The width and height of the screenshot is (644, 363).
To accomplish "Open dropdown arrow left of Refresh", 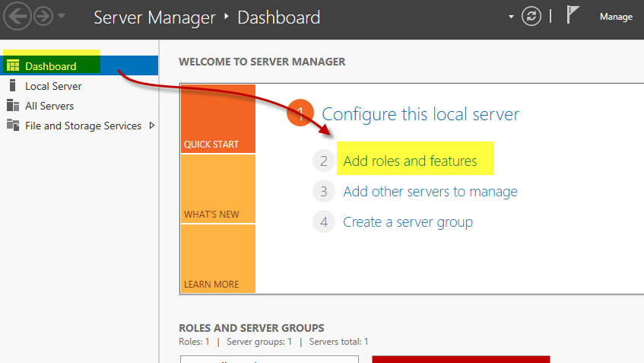I will 511,17.
